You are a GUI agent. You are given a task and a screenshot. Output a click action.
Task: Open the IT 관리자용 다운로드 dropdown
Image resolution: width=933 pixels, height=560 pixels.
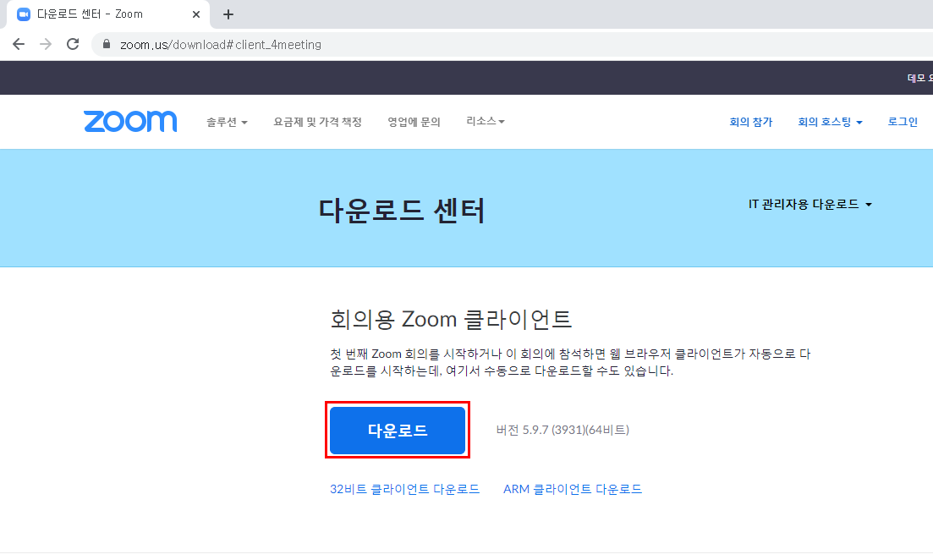tap(810, 204)
